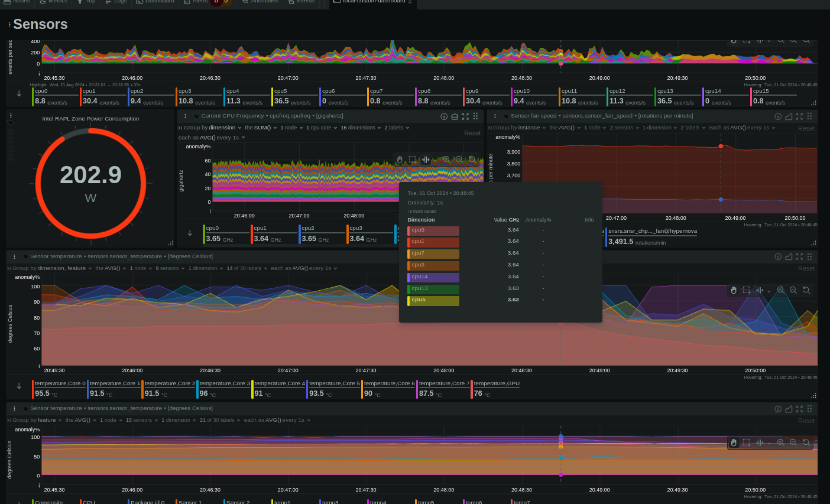Select pan tool on CPU Frequency chart
This screenshot has height=504, width=830.
click(x=400, y=160)
